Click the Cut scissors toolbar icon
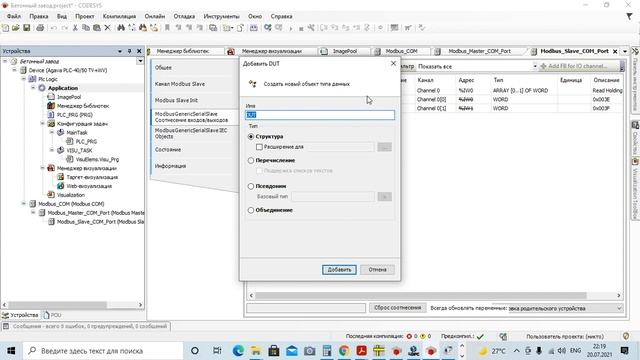Viewport: 640px width, 360px height. (75, 28)
